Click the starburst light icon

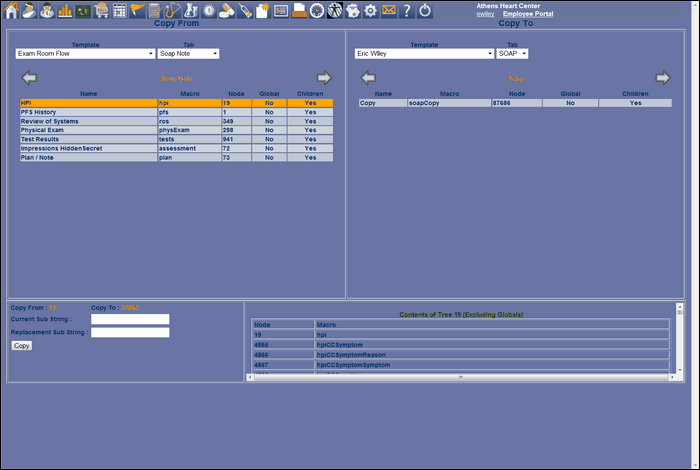click(x=208, y=10)
